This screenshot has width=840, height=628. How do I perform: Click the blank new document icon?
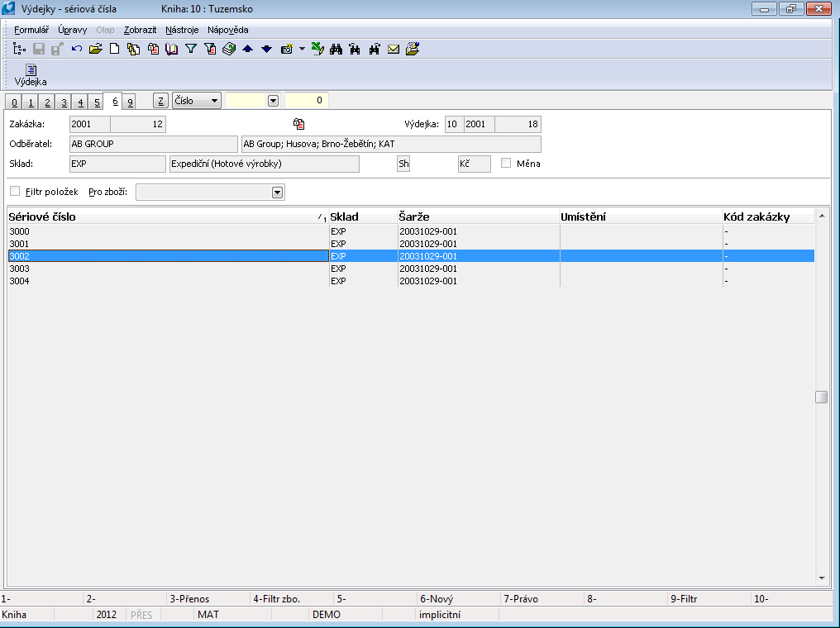click(115, 49)
